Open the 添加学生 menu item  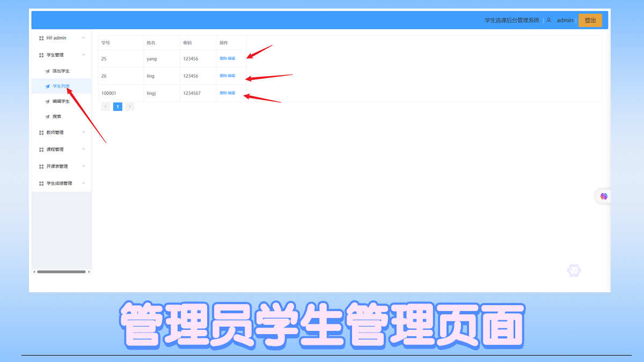61,71
